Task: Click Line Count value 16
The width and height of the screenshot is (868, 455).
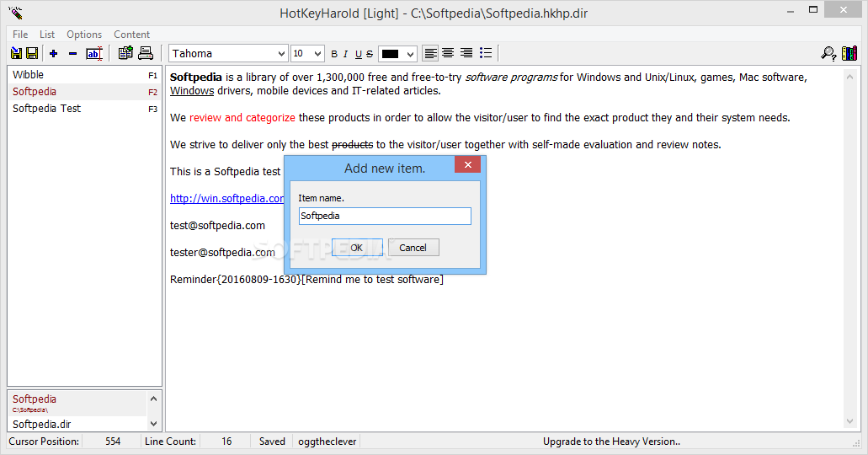Action: pyautogui.click(x=226, y=442)
